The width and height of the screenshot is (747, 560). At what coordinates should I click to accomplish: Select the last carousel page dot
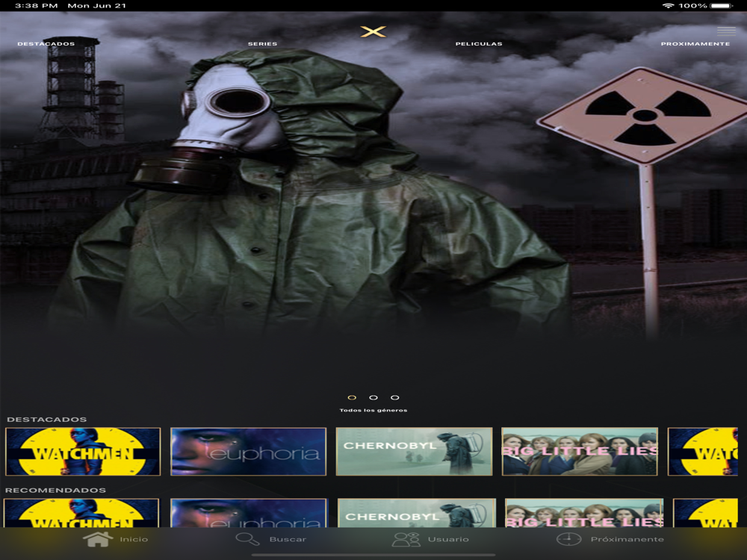395,398
